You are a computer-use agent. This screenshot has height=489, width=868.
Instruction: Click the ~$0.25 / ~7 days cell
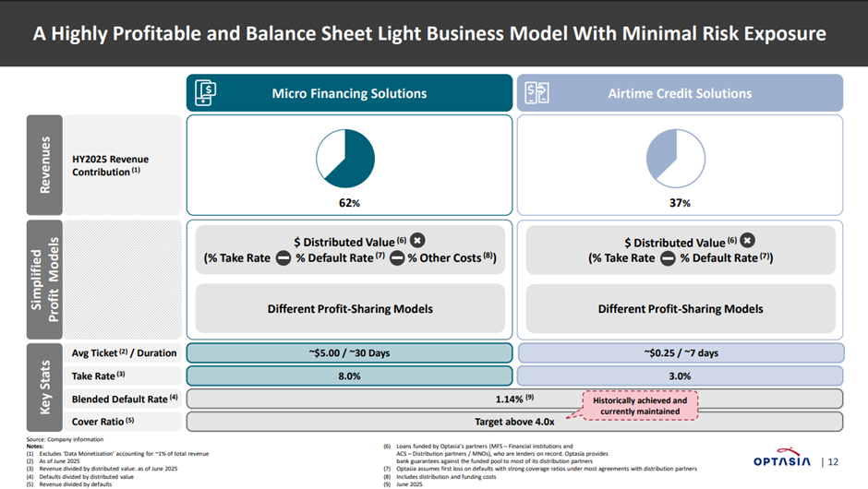(681, 352)
